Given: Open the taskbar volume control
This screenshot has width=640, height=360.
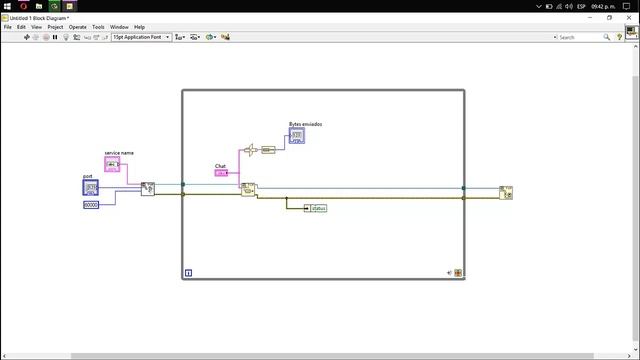Looking at the screenshot, I should click(569, 6).
